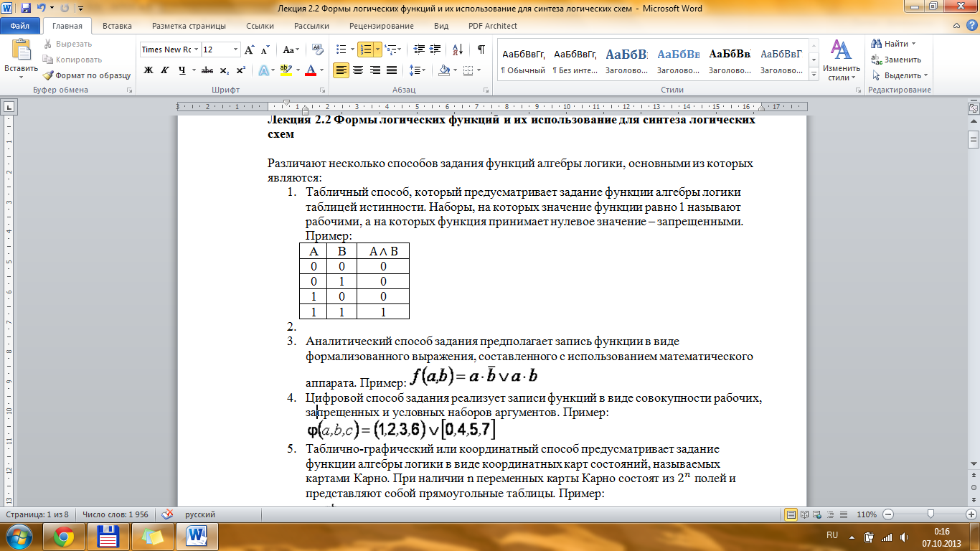Image resolution: width=980 pixels, height=551 pixels.
Task: Click the Bulleted List icon
Action: [x=341, y=50]
